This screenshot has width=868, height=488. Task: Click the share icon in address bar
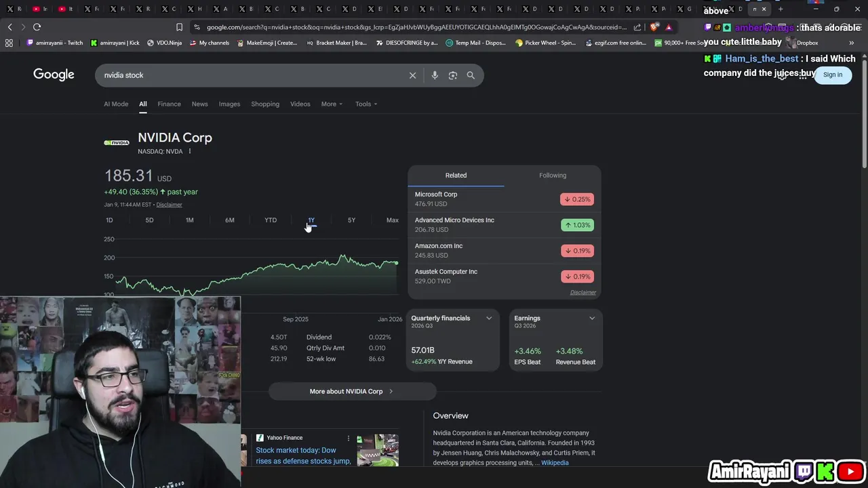[637, 27]
